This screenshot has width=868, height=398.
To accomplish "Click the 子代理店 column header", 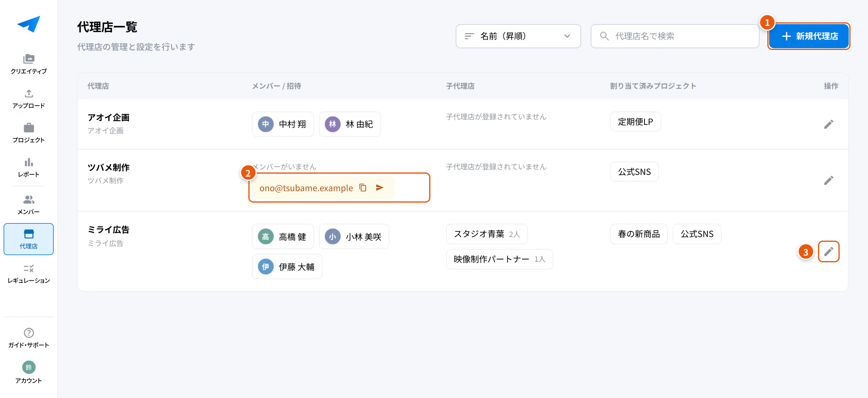I will [x=460, y=86].
